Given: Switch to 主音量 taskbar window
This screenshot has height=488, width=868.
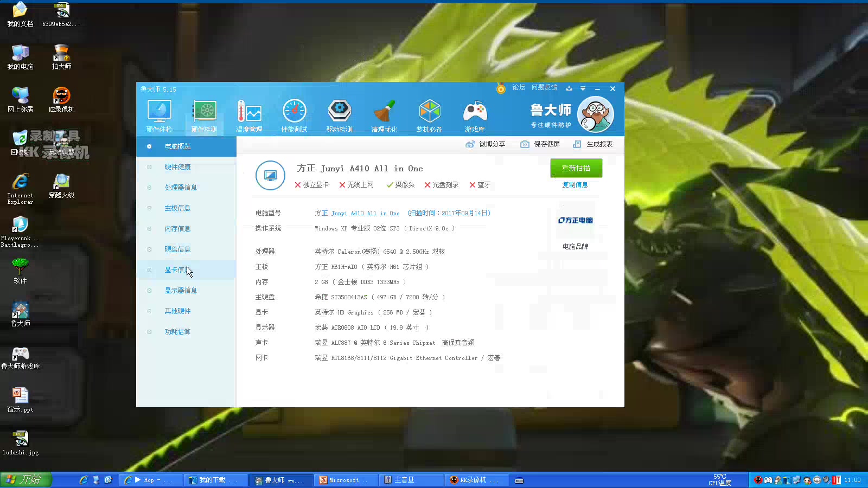Looking at the screenshot, I should coord(411,480).
